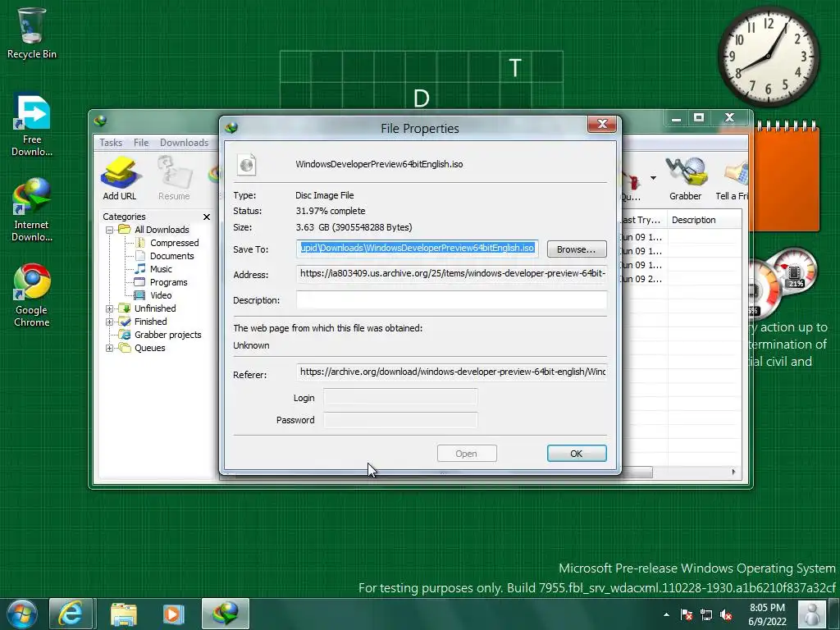Open Downloads menu in IDM
The height and width of the screenshot is (630, 840).
tap(184, 143)
